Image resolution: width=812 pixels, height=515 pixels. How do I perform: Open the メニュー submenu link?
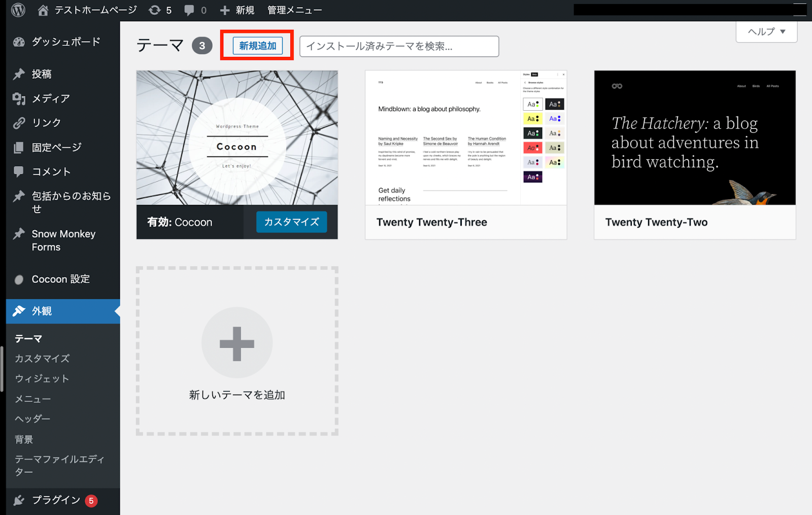[32, 399]
